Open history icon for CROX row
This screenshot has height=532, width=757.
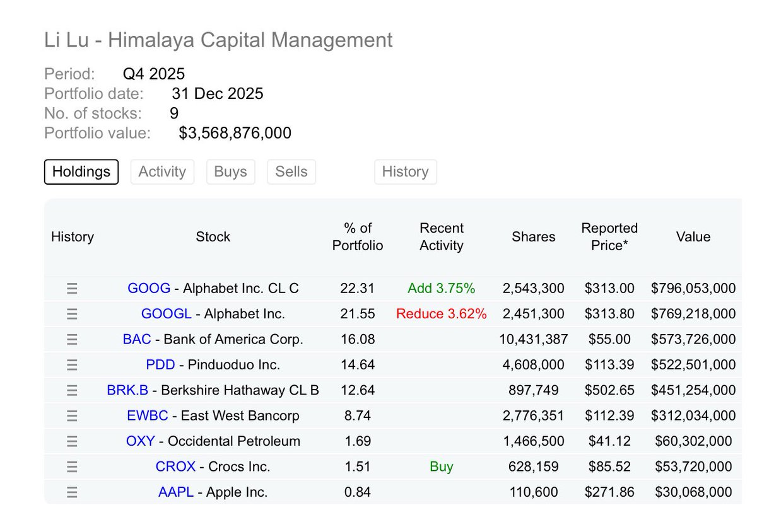pos(72,467)
